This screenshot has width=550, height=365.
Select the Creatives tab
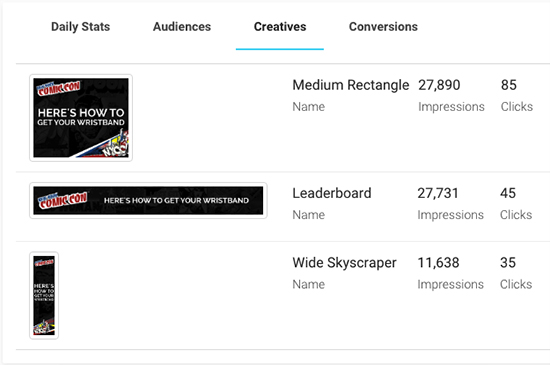280,27
